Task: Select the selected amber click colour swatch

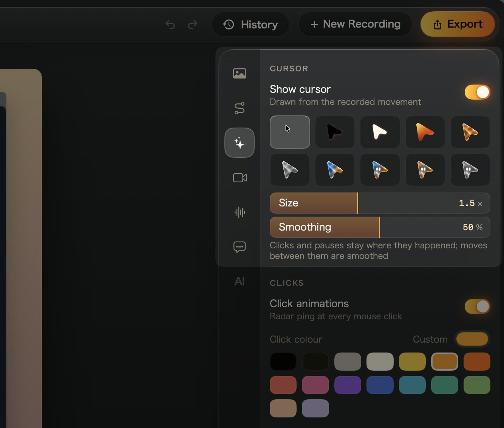Action: click(445, 362)
